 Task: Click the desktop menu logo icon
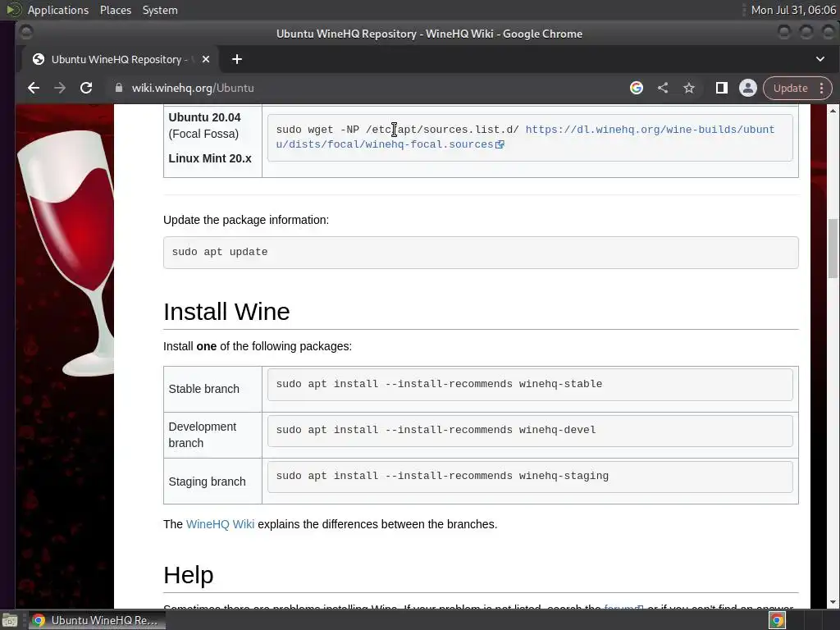click(x=13, y=10)
